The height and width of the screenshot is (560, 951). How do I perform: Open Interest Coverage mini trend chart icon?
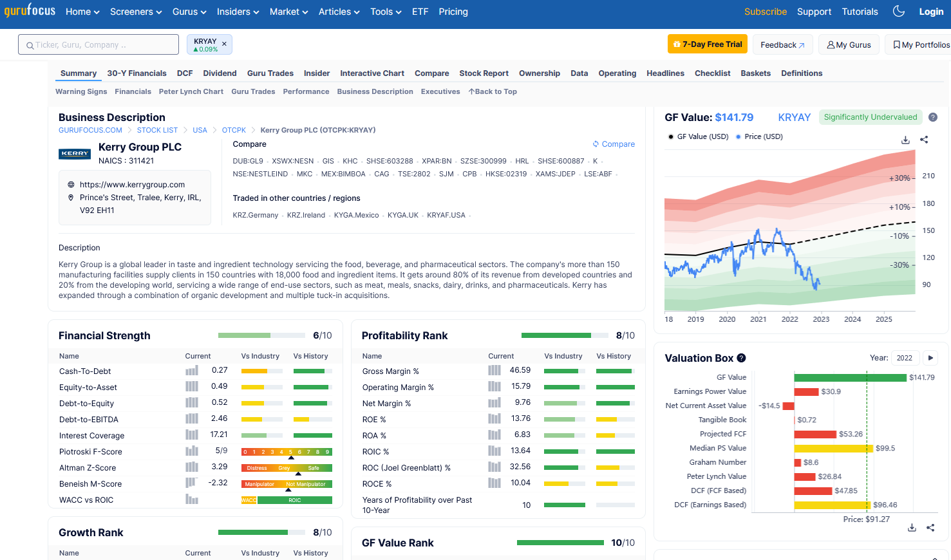192,435
